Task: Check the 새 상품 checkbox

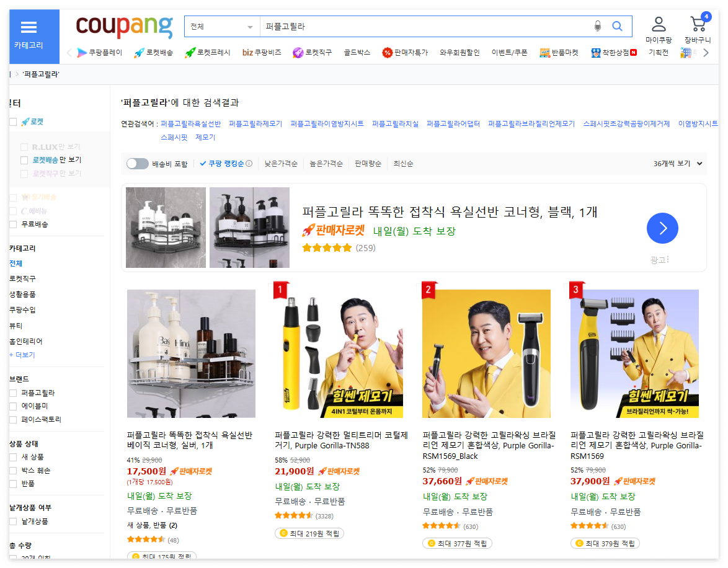Action: pyautogui.click(x=13, y=457)
